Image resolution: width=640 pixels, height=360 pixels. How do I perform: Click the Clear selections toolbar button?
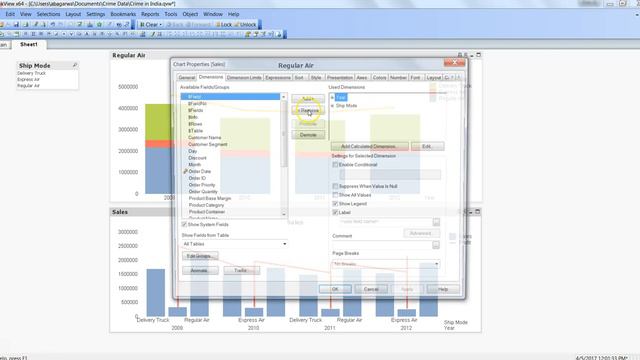point(149,25)
